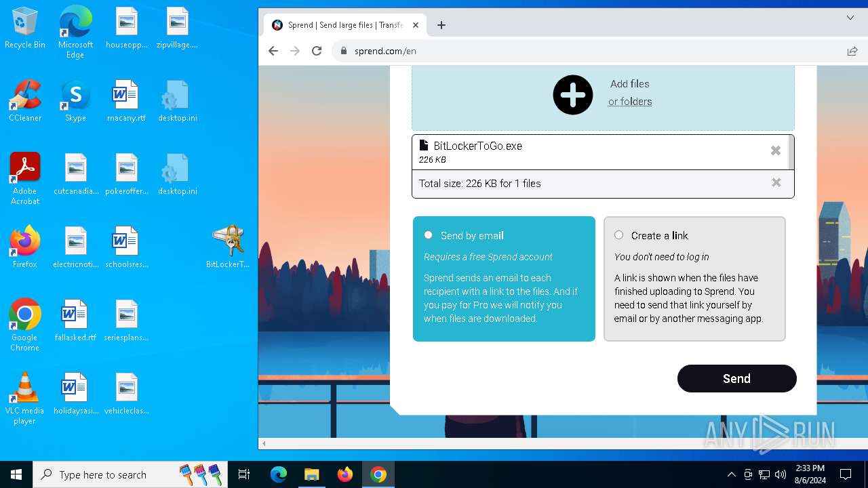868x488 pixels.
Task: Click the black plus Add files icon
Action: click(573, 95)
